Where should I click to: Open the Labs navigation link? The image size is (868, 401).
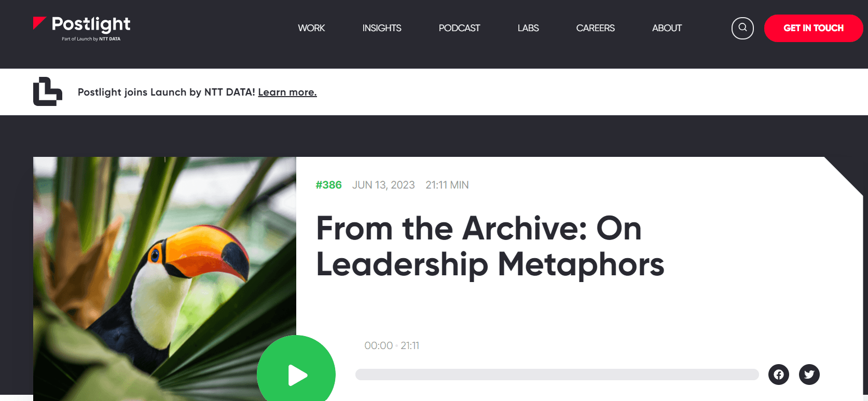(x=528, y=28)
